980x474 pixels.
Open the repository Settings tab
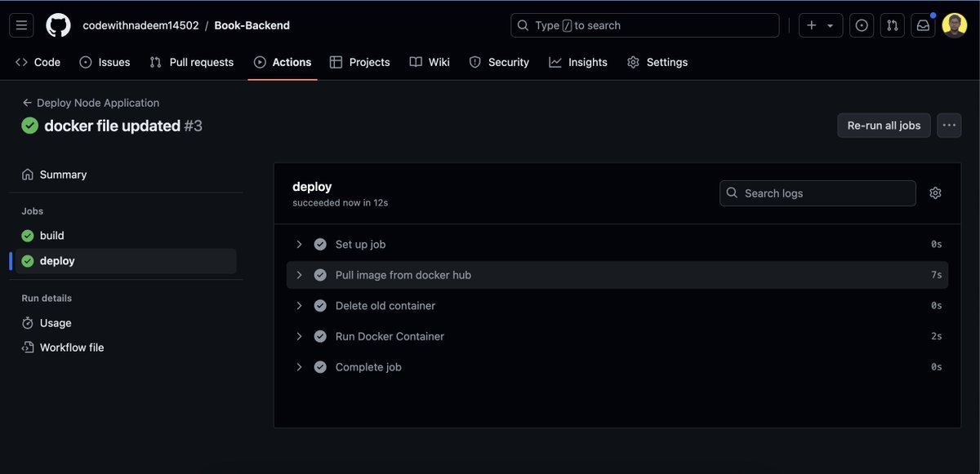657,62
